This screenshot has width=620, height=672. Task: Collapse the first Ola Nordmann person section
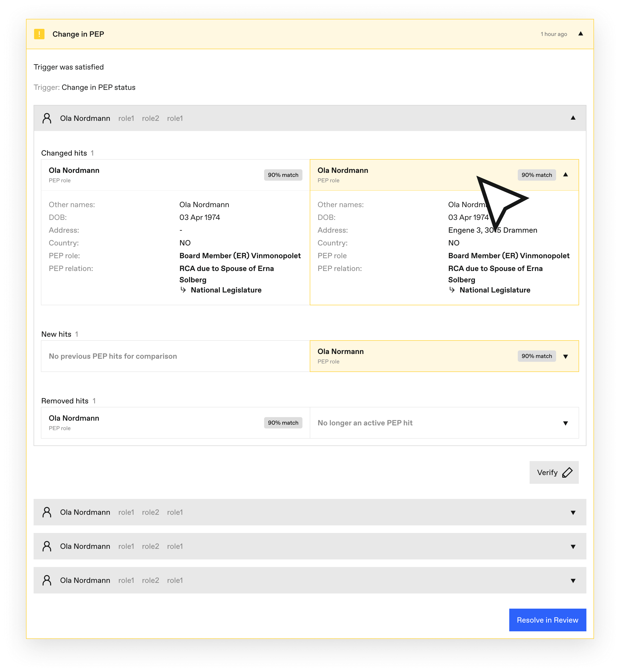[x=573, y=118]
